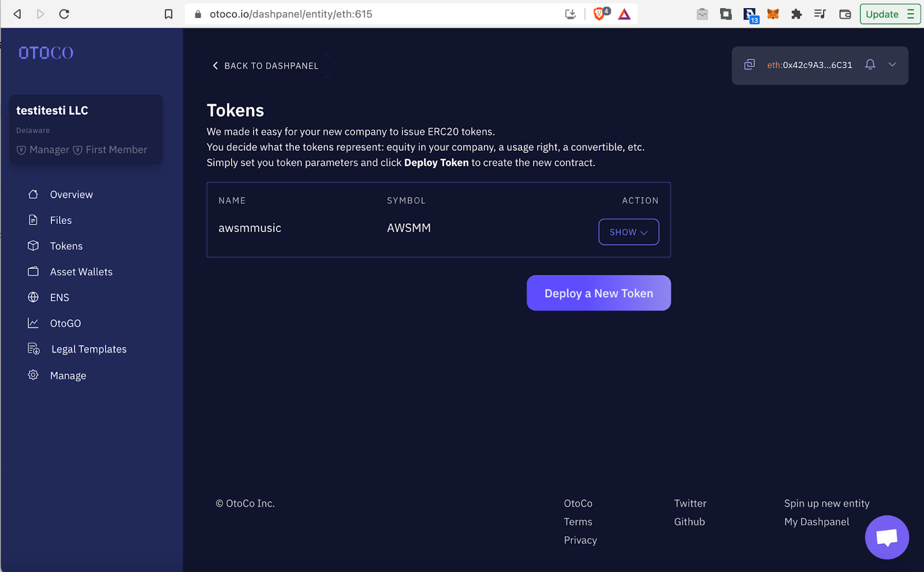Open the Overview sidebar item
924x572 pixels.
tap(71, 195)
